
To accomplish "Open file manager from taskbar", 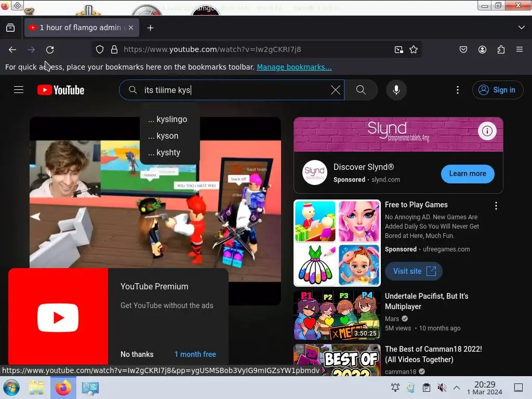I will pyautogui.click(x=36, y=388).
